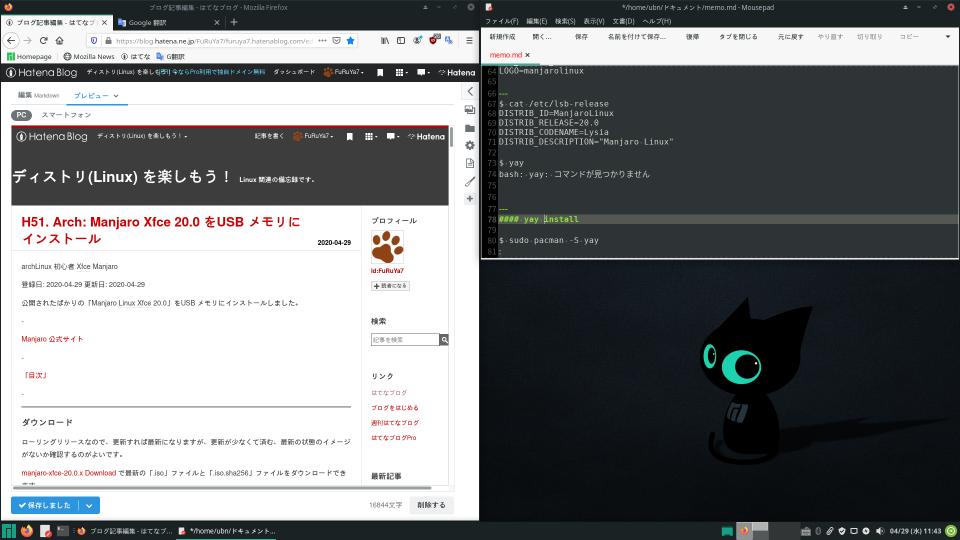960x540 pixels.
Task: Select PC preview mode
Action: pos(21,114)
